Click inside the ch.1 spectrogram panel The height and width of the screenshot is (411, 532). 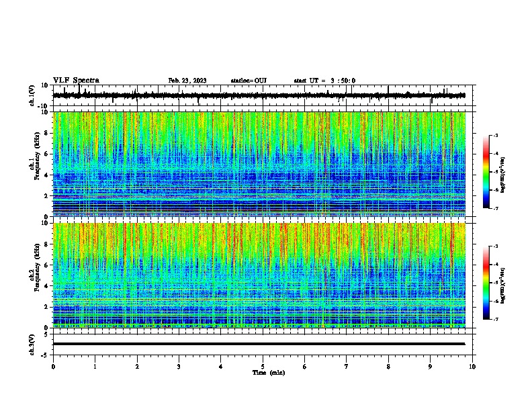(x=259, y=164)
